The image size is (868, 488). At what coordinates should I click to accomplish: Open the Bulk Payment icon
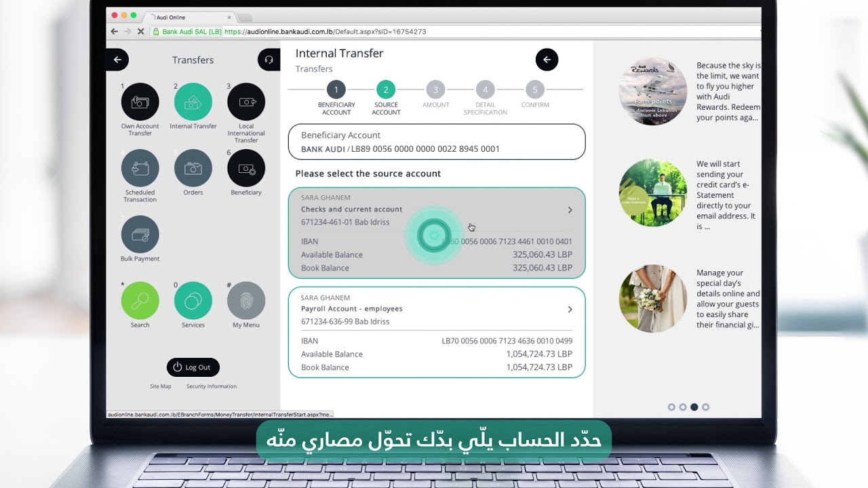click(x=140, y=235)
